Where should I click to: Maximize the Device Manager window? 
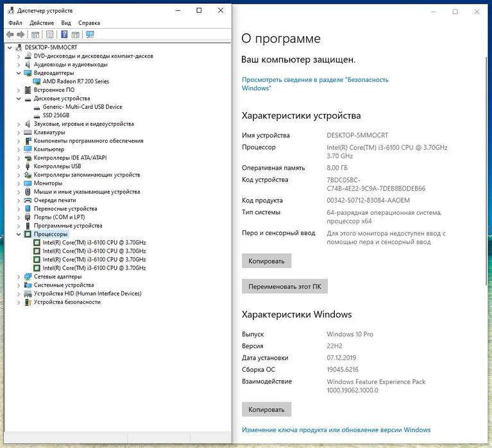point(199,11)
